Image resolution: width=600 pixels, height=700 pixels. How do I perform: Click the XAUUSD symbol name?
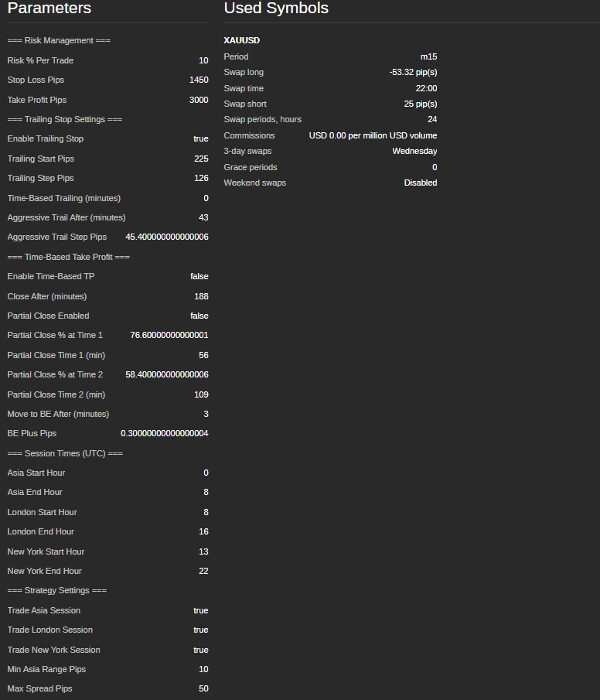(242, 41)
